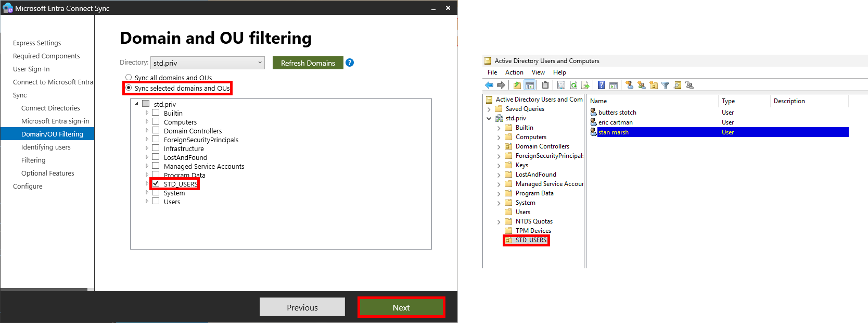Check the Managed Service Accounts checkbox
This screenshot has width=868, height=323.
[156, 166]
